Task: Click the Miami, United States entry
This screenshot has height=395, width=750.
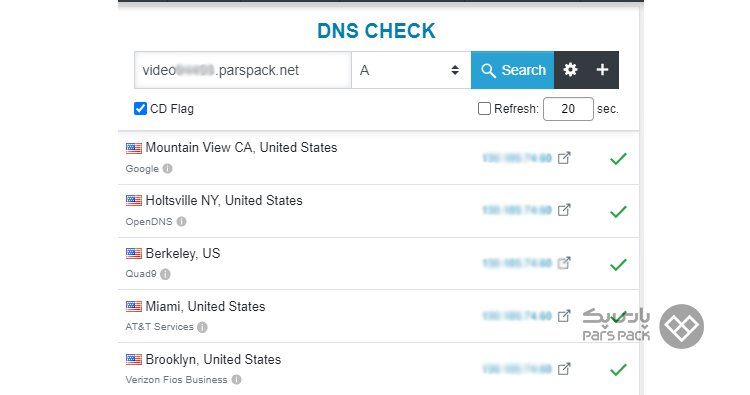Action: click(x=205, y=307)
